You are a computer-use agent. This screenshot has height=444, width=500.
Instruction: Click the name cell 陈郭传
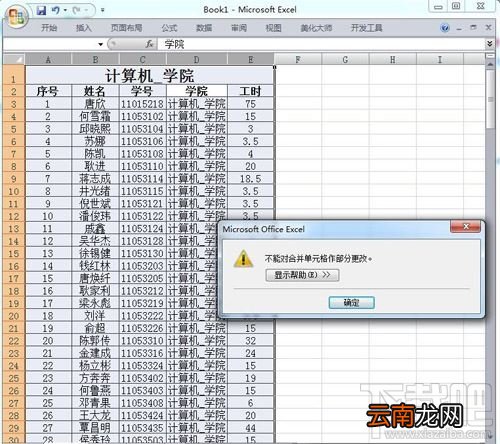coord(95,341)
